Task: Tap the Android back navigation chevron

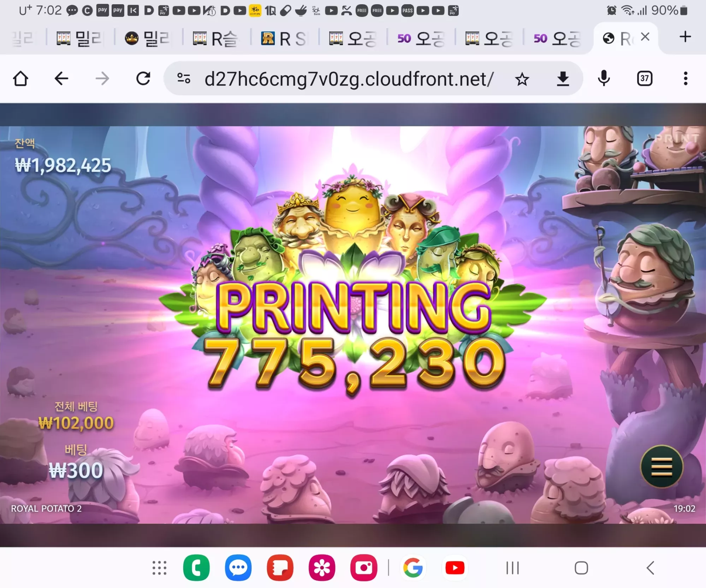Action: coord(650,568)
